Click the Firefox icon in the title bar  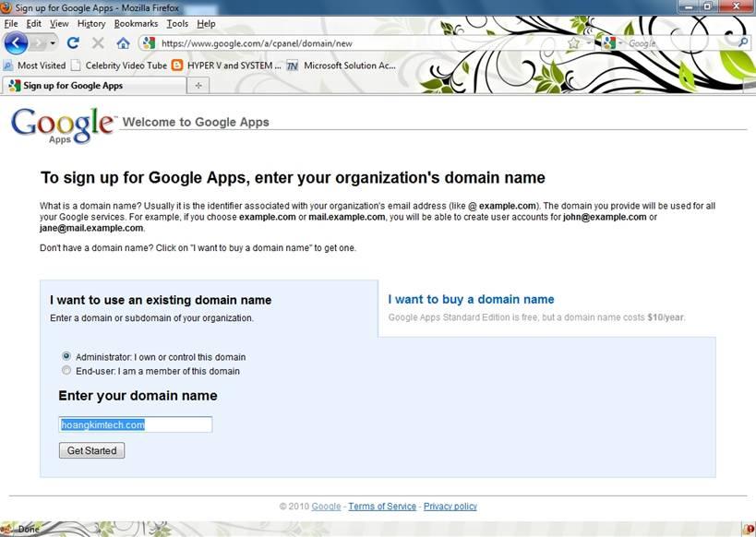[6, 7]
